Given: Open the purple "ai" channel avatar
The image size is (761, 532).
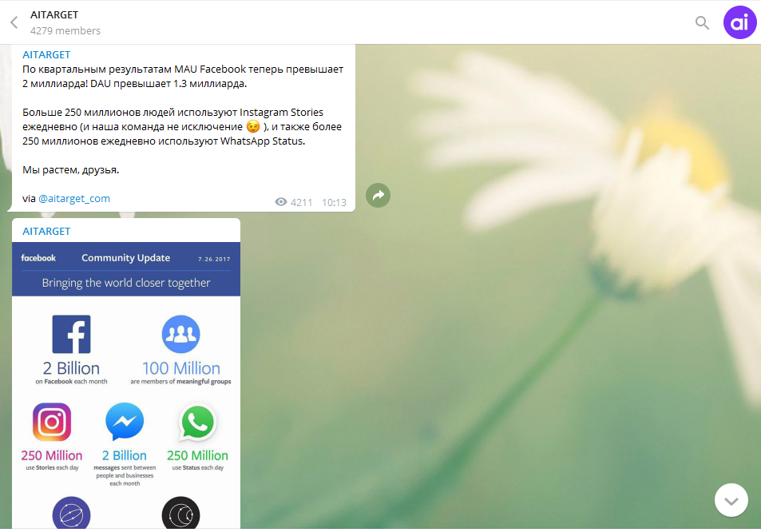Looking at the screenshot, I should 739,22.
